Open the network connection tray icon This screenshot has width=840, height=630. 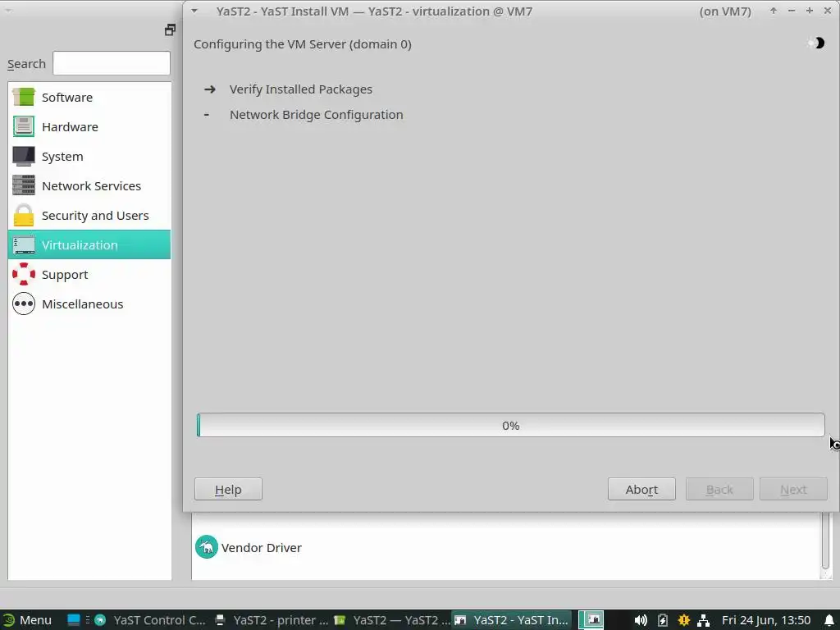[703, 620]
